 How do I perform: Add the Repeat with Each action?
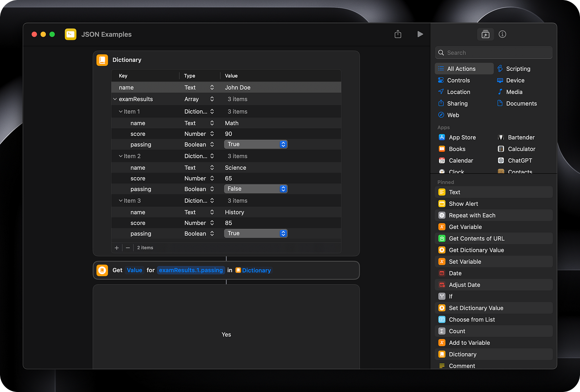[x=494, y=215]
